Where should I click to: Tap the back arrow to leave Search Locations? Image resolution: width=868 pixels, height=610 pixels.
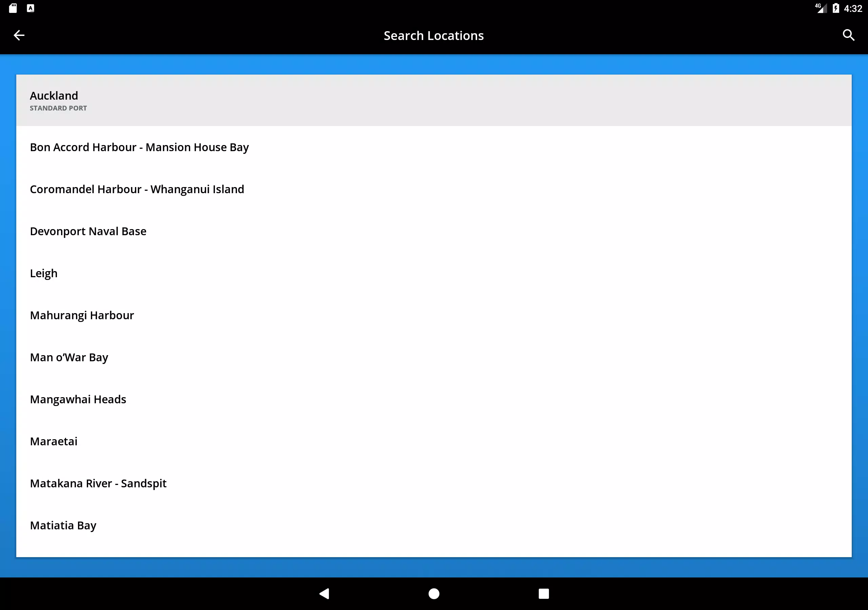coord(19,35)
